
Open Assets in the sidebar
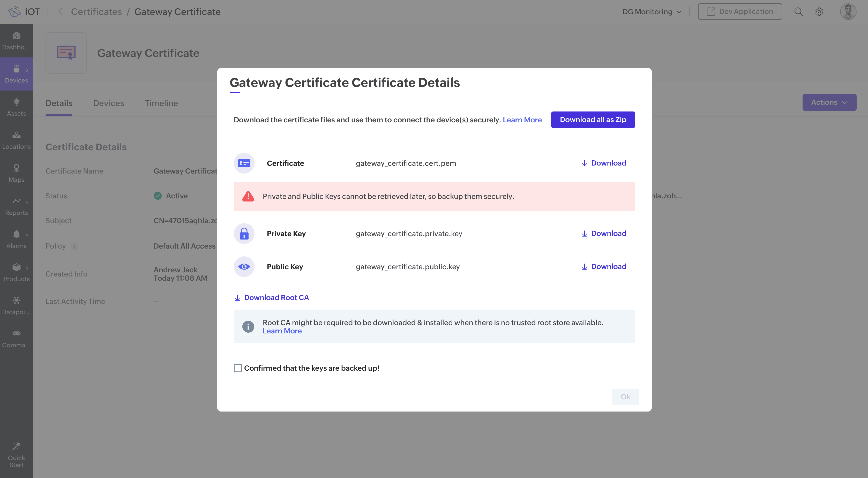pos(16,107)
